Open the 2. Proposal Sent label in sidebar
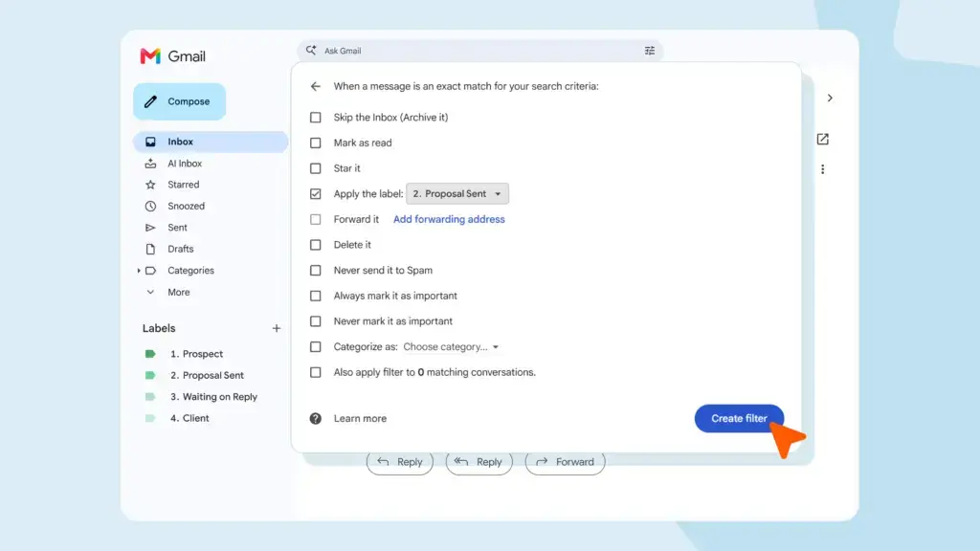 207,375
